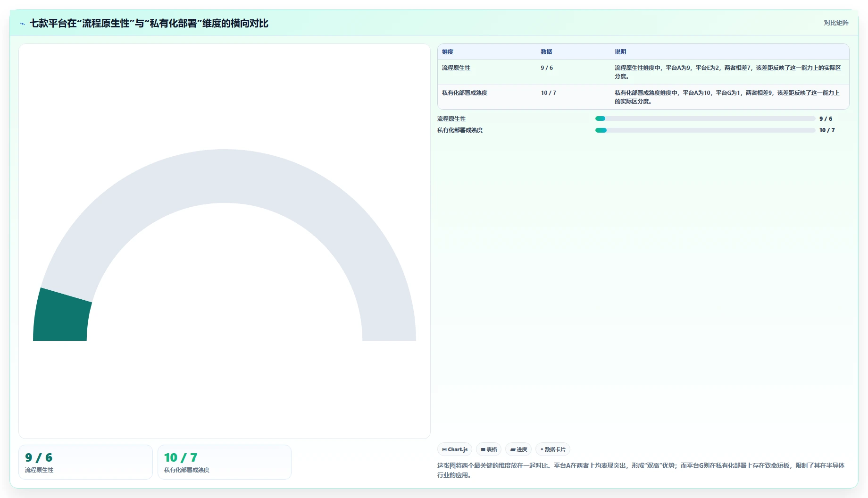868x498 pixels.
Task: Click the summary paragraph starting 这张图将两个最关键
Action: (x=641, y=470)
